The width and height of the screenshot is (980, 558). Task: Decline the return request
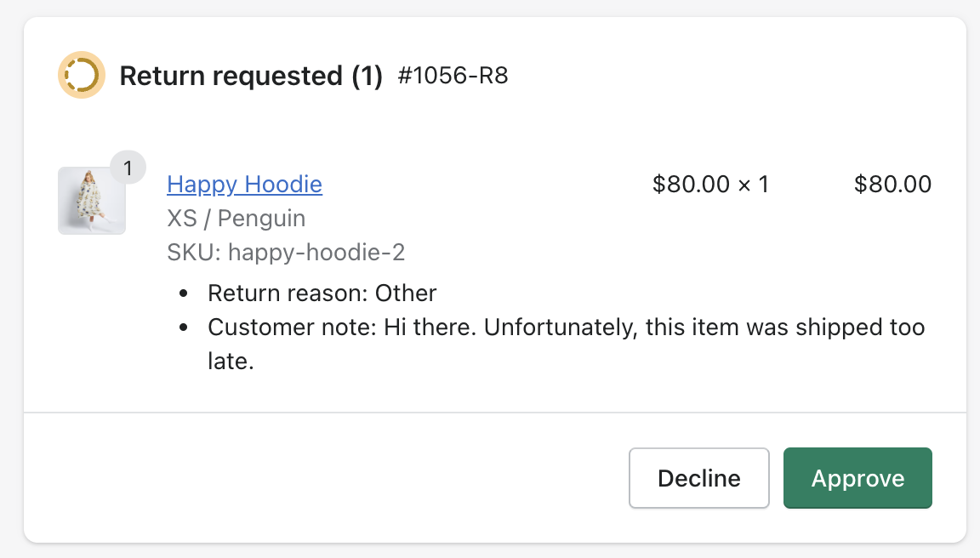tap(698, 478)
